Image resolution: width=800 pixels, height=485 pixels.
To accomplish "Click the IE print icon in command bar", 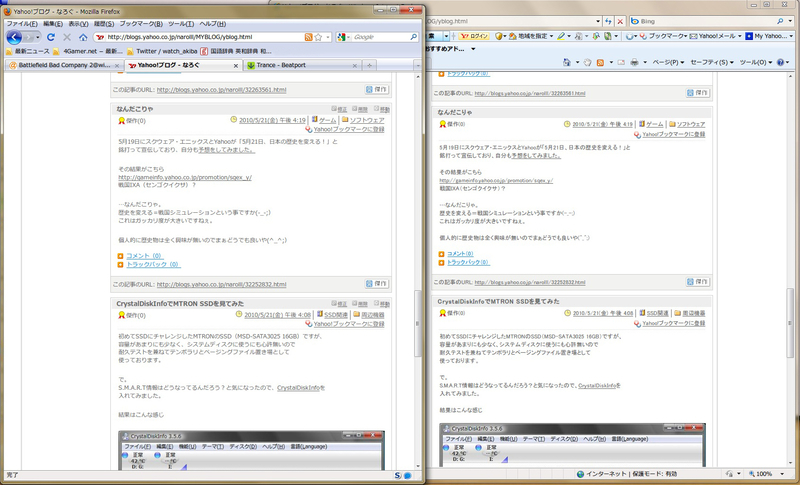I will [x=634, y=62].
